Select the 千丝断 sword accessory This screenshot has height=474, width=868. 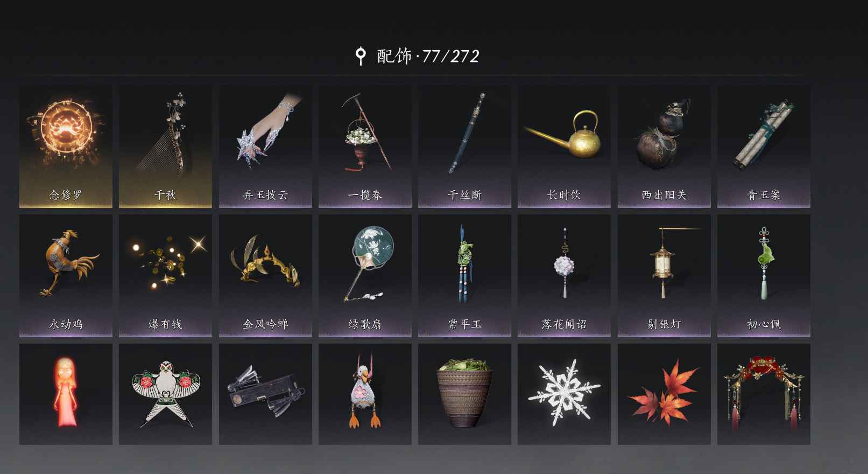pyautogui.click(x=464, y=146)
